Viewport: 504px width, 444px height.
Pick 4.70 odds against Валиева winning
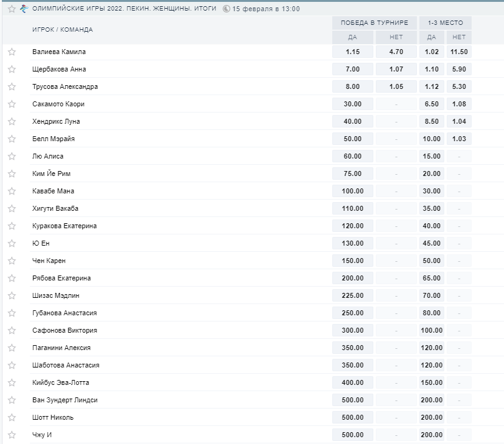coord(396,52)
